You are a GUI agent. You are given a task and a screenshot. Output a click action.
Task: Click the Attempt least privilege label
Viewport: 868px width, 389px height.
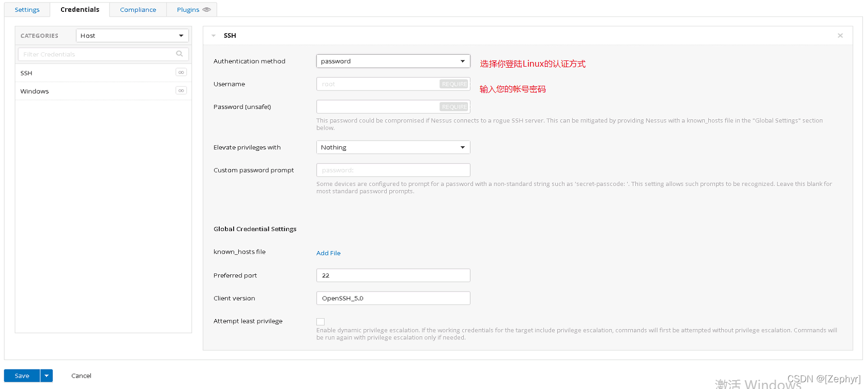click(248, 321)
